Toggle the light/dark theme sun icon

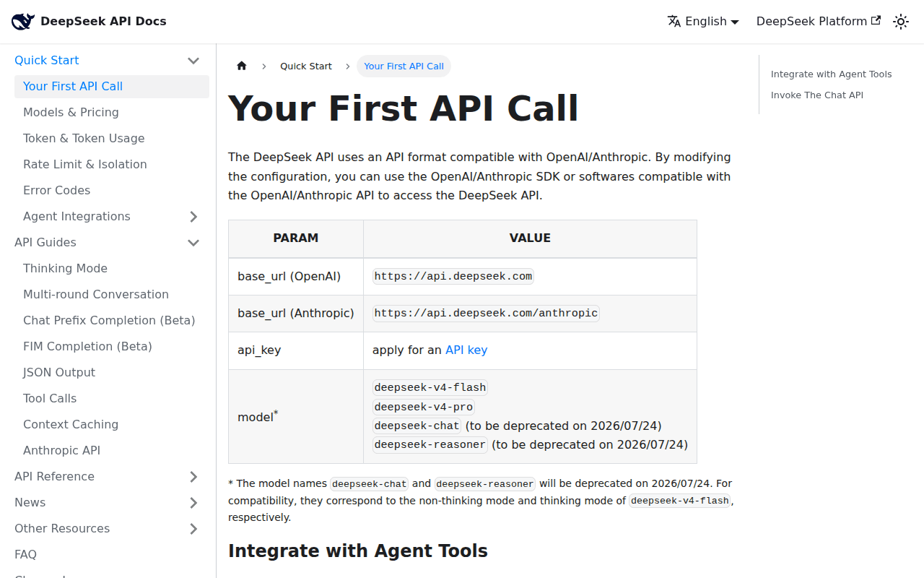[x=901, y=22]
